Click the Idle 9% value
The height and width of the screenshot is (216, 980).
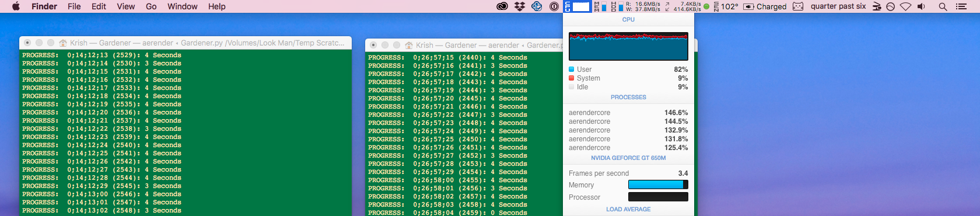[x=682, y=87]
